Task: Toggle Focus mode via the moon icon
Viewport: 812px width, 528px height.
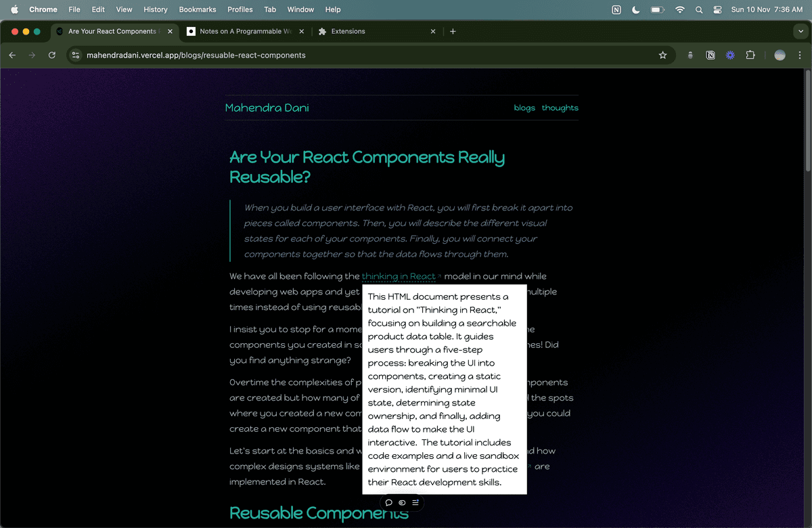Action: (635, 9)
